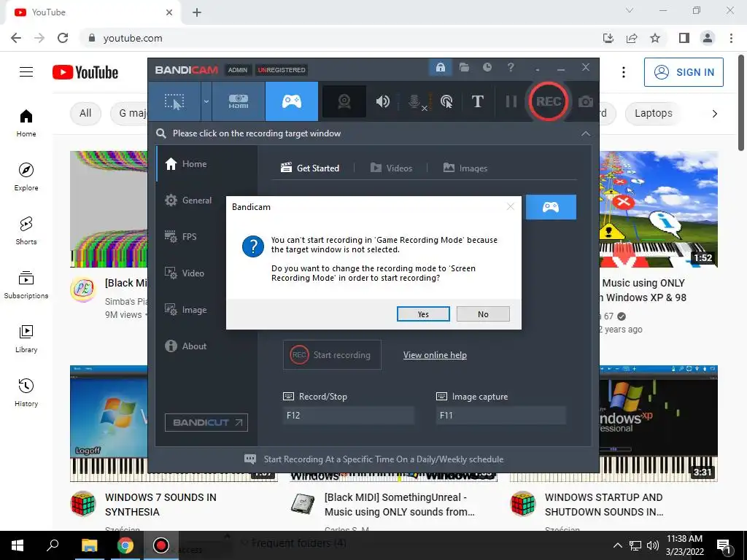Screen dimensions: 747x560
Task: Click the blue gamepad button beside the dialog
Action: (551, 207)
